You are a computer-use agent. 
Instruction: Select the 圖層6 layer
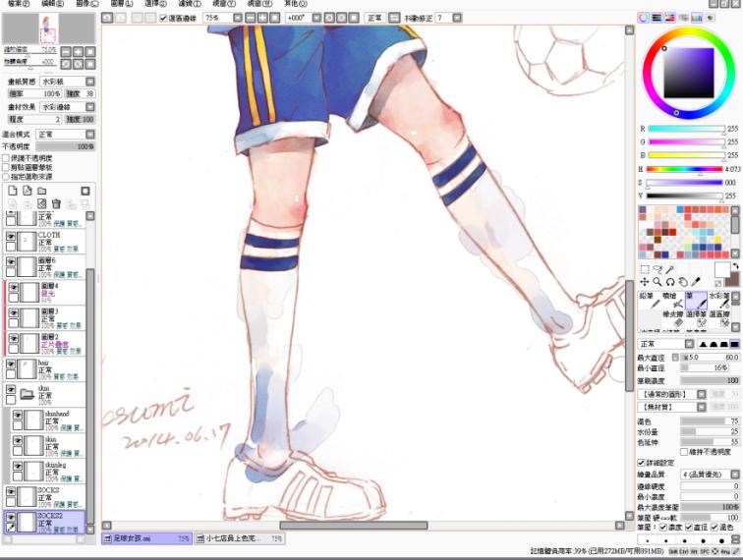45,267
